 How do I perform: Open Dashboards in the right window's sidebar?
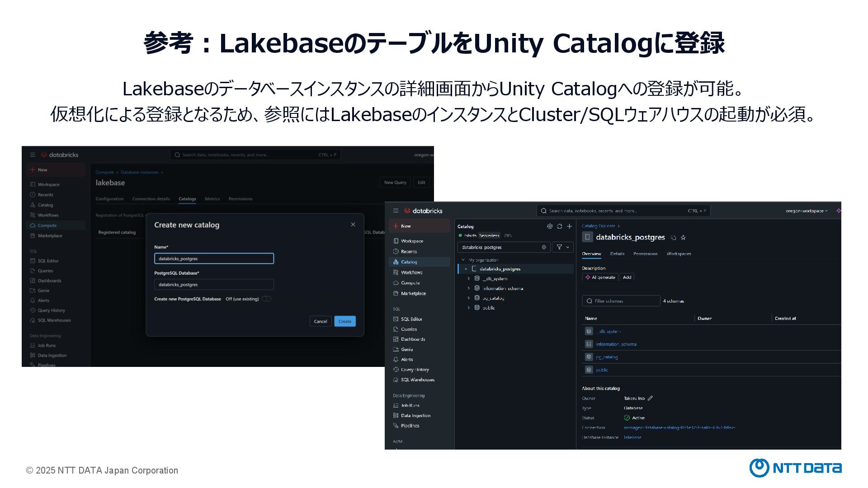(419, 339)
